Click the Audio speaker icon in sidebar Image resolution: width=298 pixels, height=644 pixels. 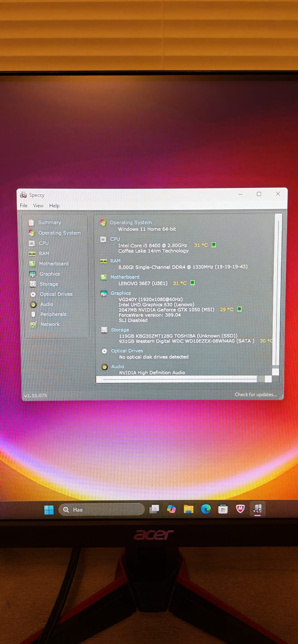[34, 305]
